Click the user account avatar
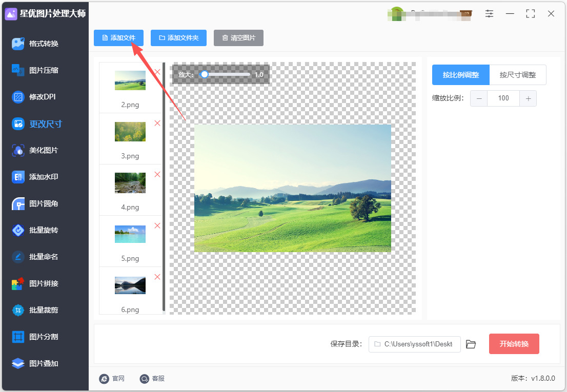The height and width of the screenshot is (392, 567). tap(397, 14)
